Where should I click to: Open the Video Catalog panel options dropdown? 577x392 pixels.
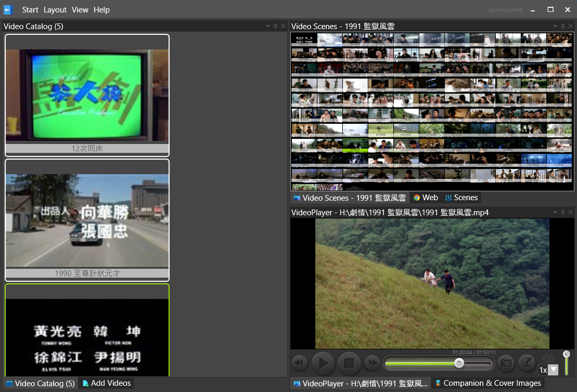[x=268, y=26]
